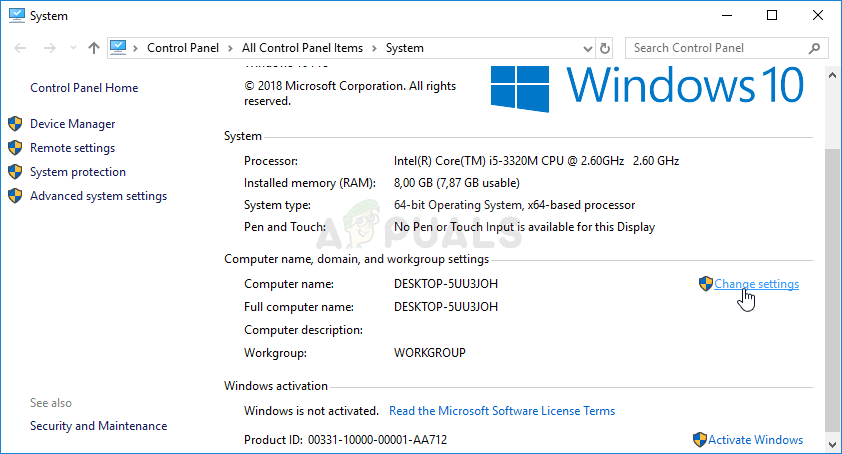The height and width of the screenshot is (454, 842).
Task: Open the address bar history dropdown
Action: pyautogui.click(x=586, y=48)
